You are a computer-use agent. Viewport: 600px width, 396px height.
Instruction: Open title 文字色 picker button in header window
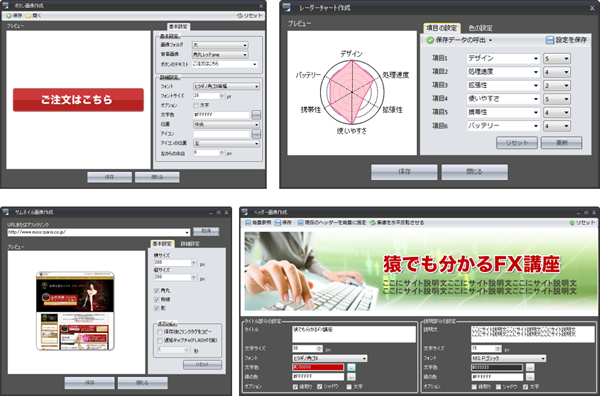(x=351, y=367)
